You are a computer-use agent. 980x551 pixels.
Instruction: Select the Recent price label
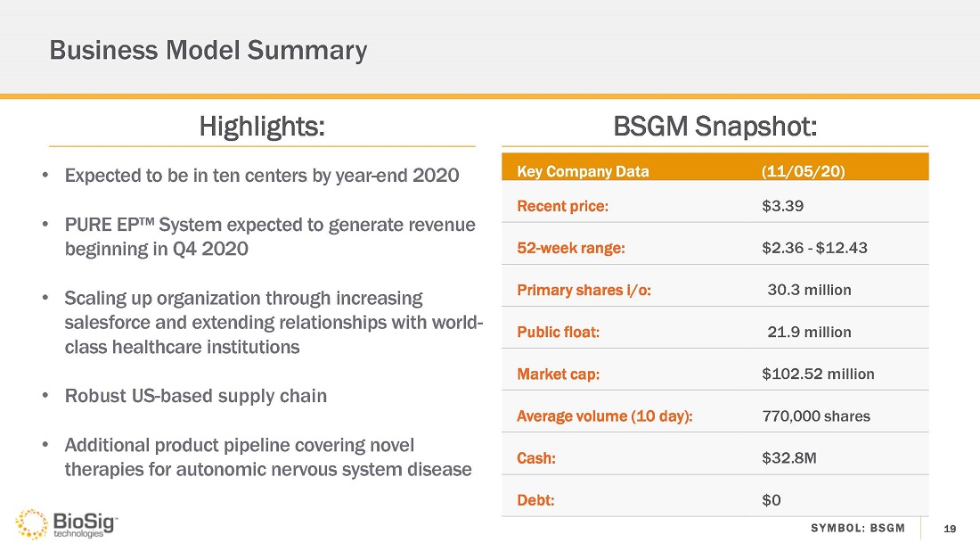tap(563, 206)
